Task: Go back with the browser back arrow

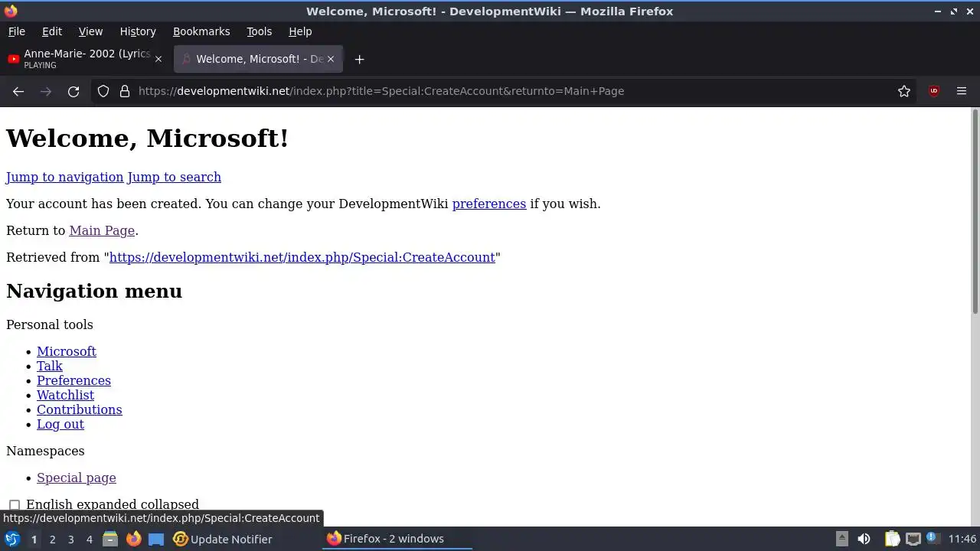Action: (18, 91)
